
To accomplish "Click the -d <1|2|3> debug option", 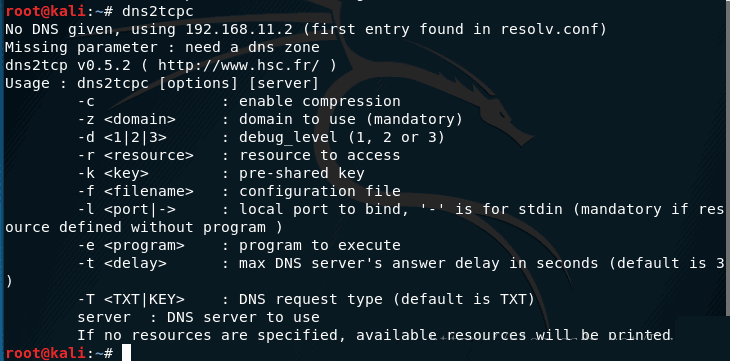I will 122,137.
